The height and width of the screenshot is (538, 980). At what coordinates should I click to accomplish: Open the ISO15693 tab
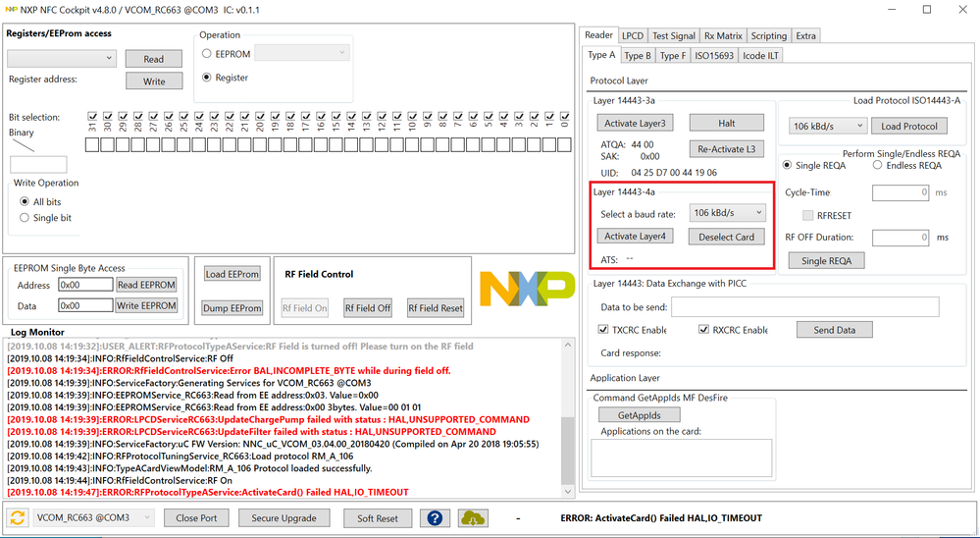pyautogui.click(x=713, y=56)
